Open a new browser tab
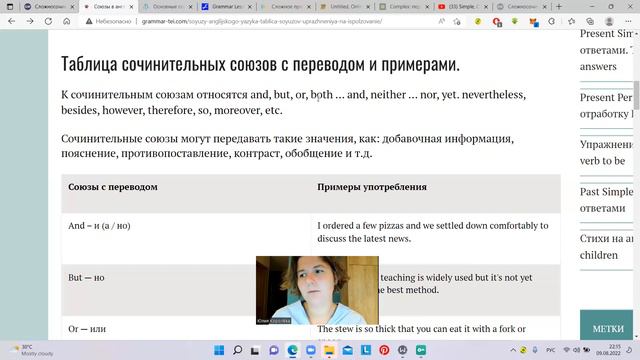The image size is (640, 360). (x=559, y=7)
